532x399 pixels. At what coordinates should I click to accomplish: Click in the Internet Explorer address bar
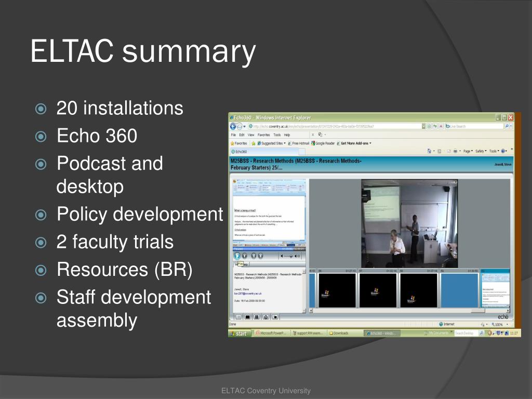click(x=335, y=126)
